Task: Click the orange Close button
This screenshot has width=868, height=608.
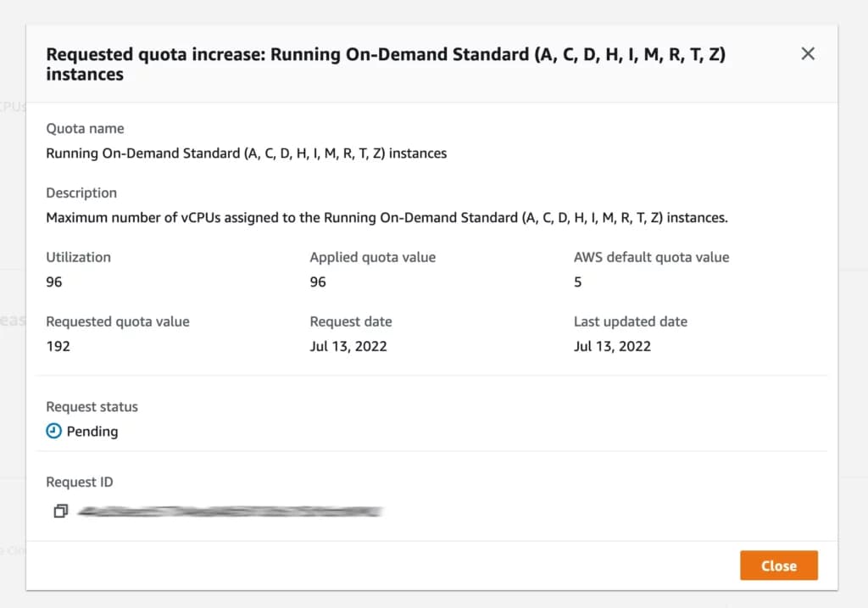Action: [x=778, y=566]
